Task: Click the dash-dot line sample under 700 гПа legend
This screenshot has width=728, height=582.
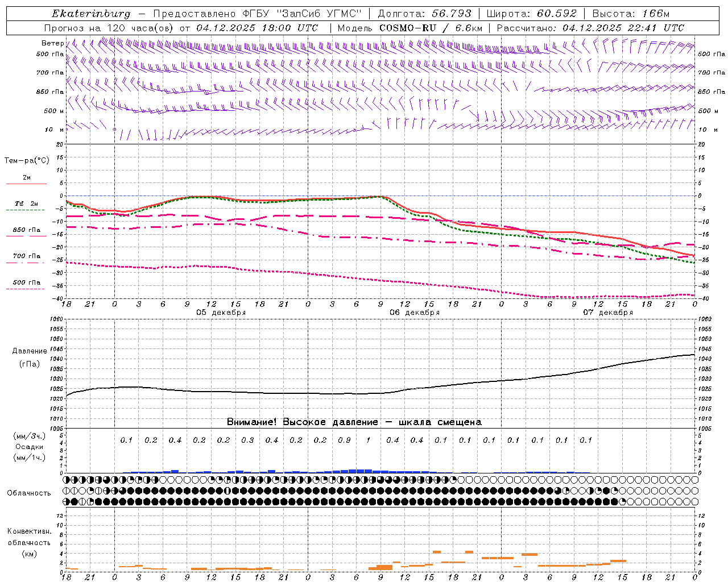Action: coord(26,263)
